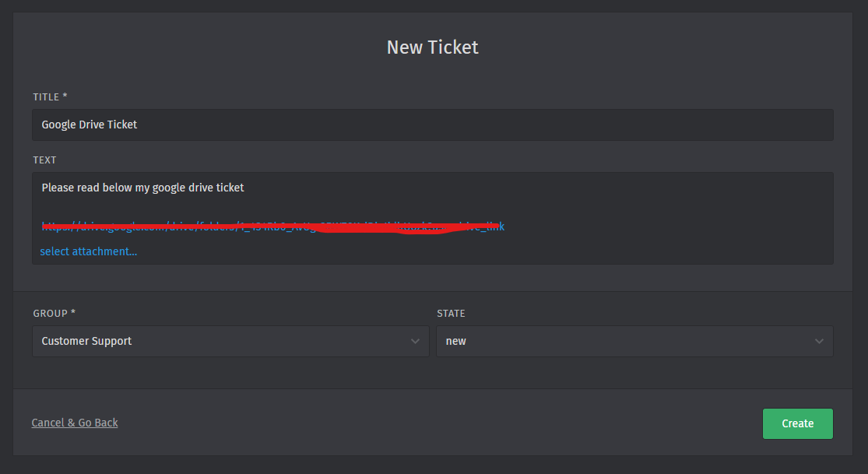This screenshot has width=868, height=474.
Task: Click the TITLE field label
Action: click(x=50, y=97)
